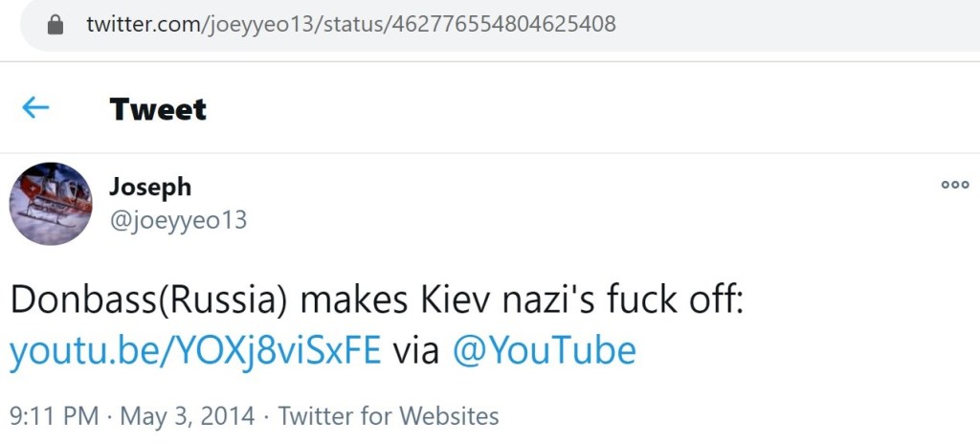Click twitter.com domain in the address bar

[140, 24]
